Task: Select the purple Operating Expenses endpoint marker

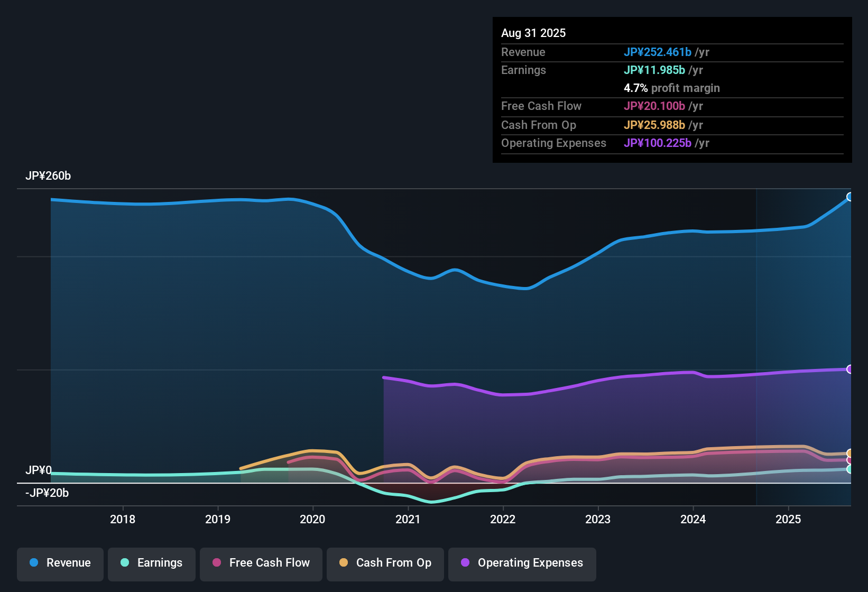Action: (850, 368)
